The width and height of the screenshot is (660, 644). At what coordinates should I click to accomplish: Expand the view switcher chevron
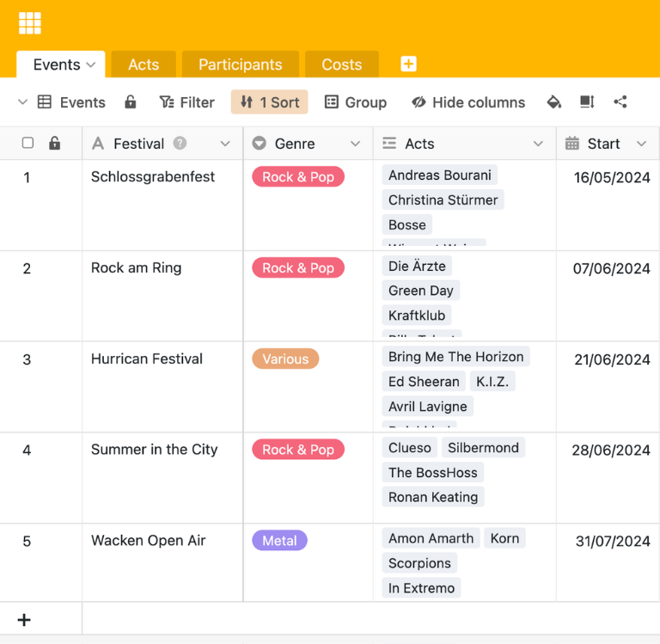pos(22,102)
